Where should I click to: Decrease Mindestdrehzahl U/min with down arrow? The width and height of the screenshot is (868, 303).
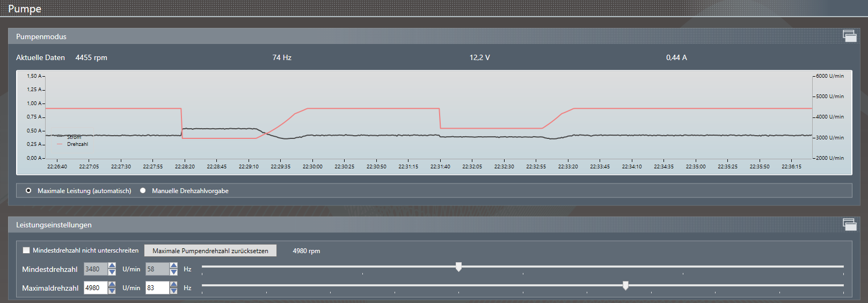coord(112,272)
